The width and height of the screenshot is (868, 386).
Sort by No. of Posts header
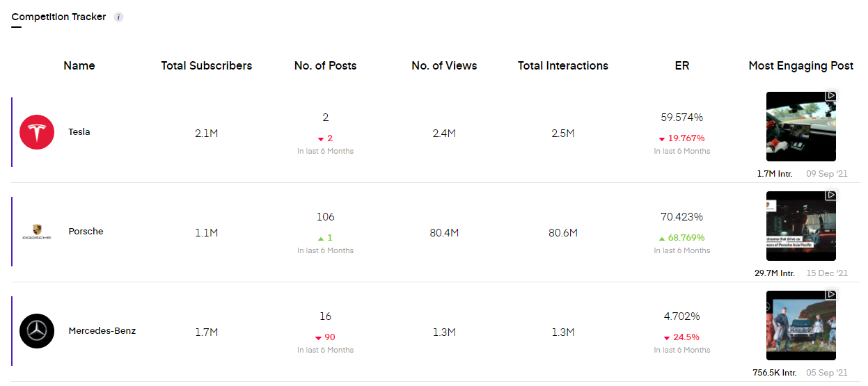point(325,66)
